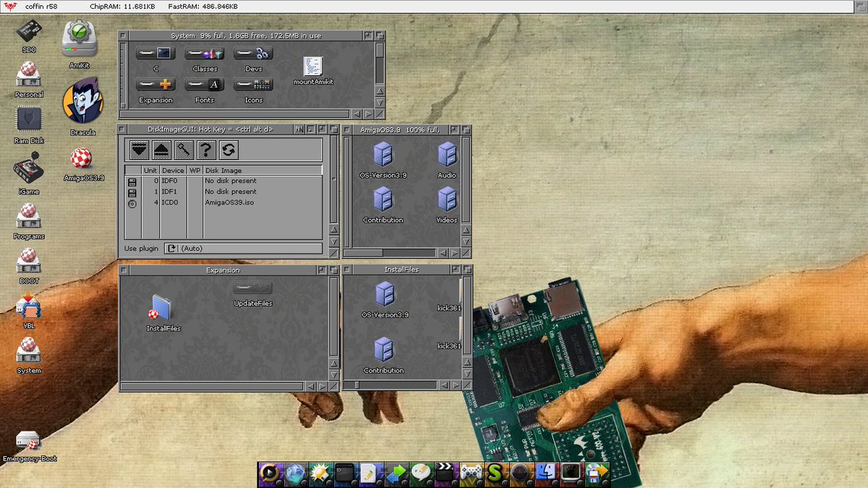
Task: Open the VBL desktop icon
Action: tap(29, 311)
